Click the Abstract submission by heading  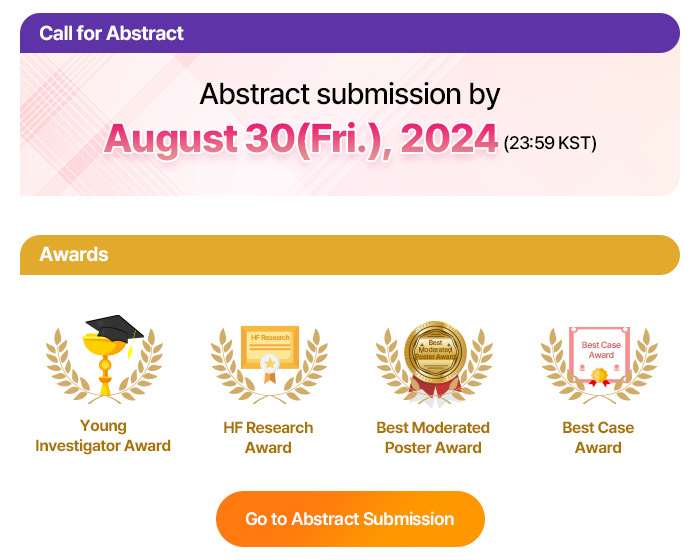coord(350,94)
